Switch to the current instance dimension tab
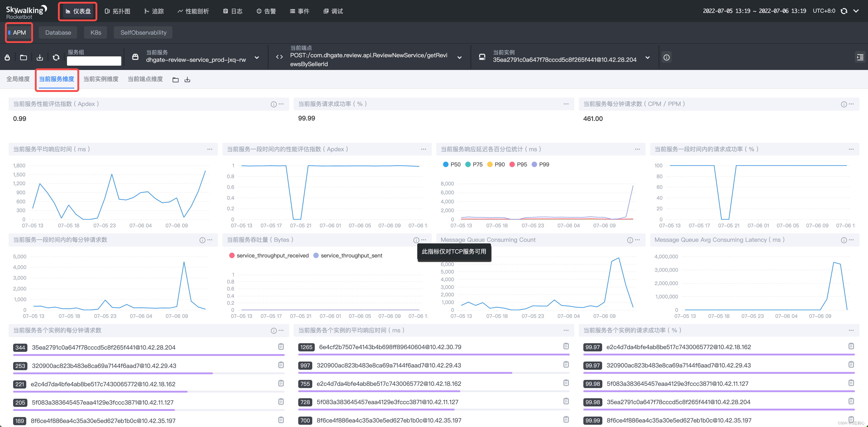Viewport: 868px width, 427px height. tap(101, 79)
